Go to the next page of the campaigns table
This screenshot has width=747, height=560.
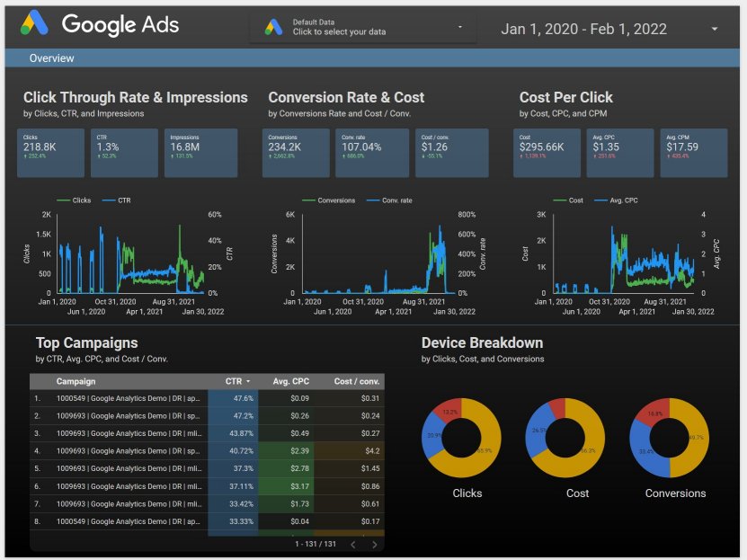(375, 545)
